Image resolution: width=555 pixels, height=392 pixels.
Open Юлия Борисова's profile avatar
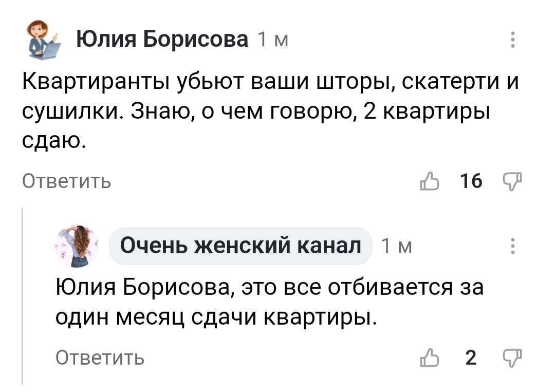pyautogui.click(x=43, y=40)
